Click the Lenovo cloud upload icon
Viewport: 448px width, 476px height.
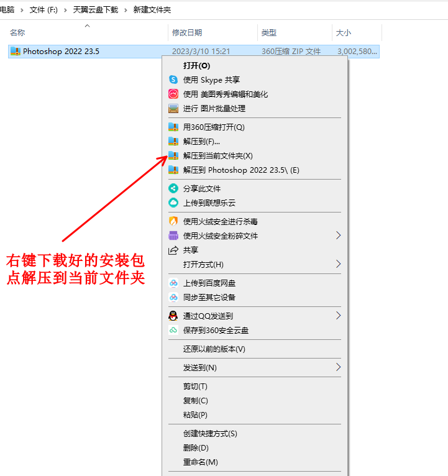[173, 203]
